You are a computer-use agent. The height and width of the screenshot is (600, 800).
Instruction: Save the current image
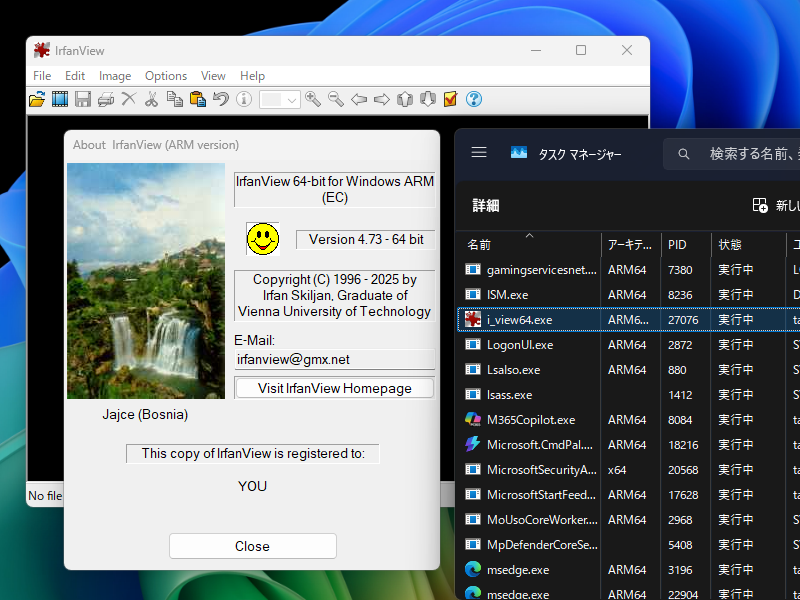click(x=84, y=99)
